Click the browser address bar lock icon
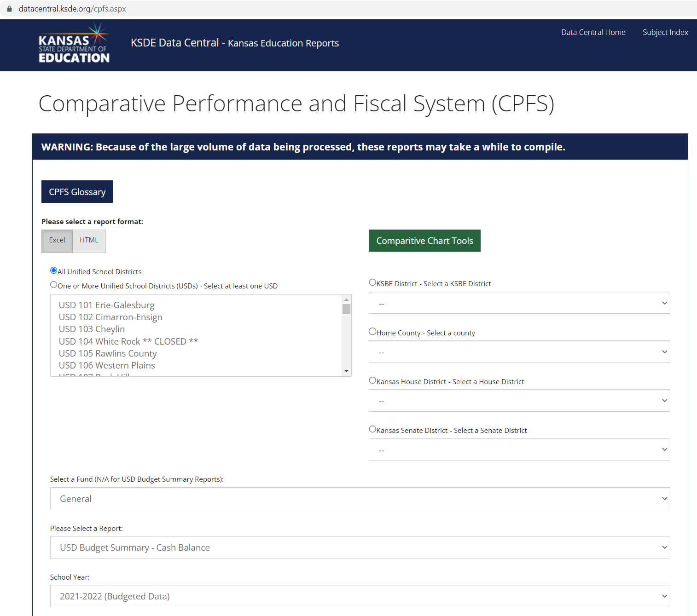The image size is (697, 616). pos(9,9)
